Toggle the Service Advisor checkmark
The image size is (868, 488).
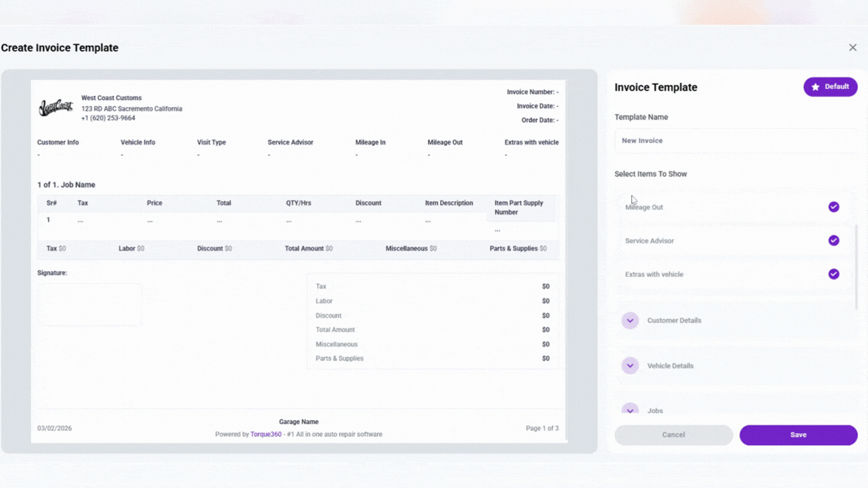[x=833, y=241]
